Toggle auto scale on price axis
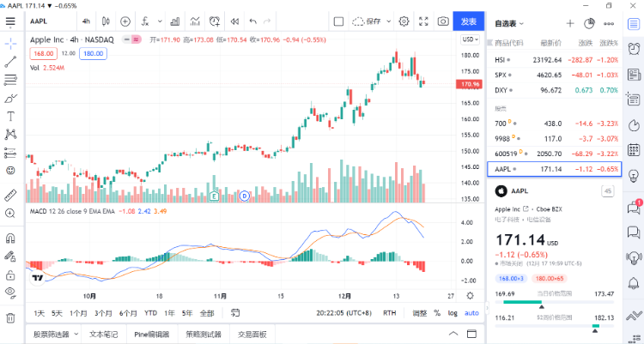The height and width of the screenshot is (344, 644). point(471,313)
